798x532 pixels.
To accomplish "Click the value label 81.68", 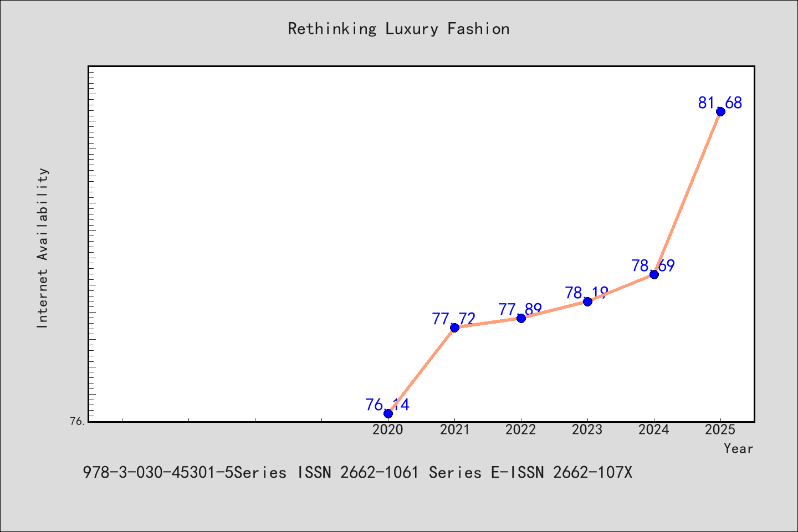I will (720, 103).
